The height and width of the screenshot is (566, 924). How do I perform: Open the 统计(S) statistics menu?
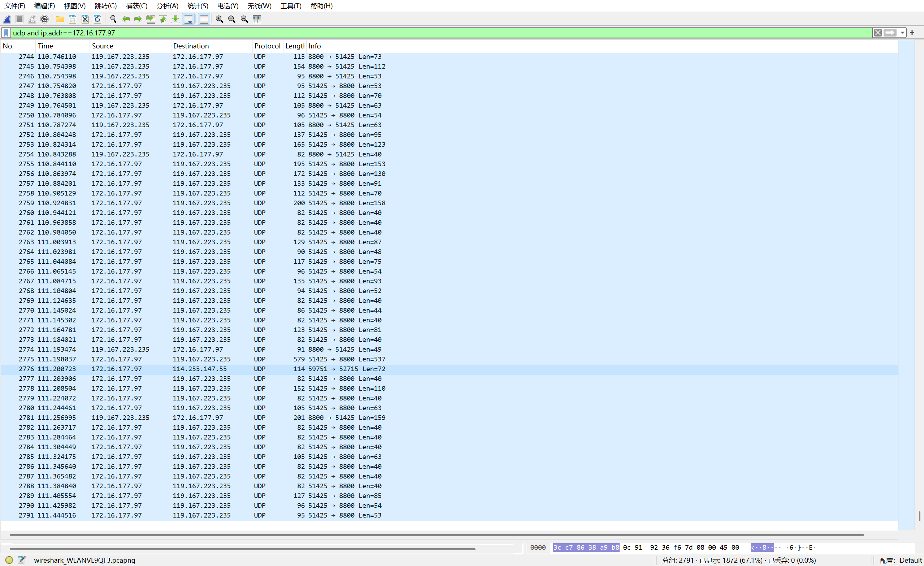click(197, 6)
